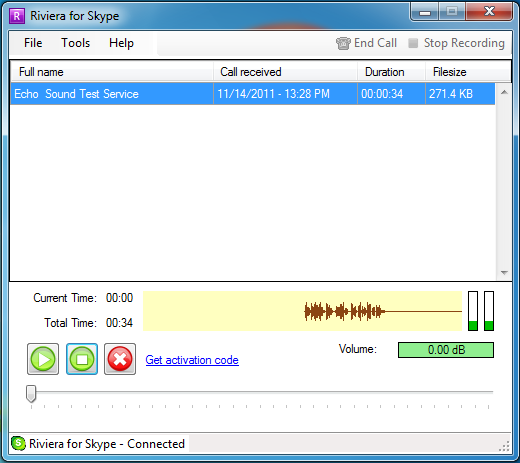Click the Skype status icon in status bar
The width and height of the screenshot is (520, 463).
click(18, 444)
